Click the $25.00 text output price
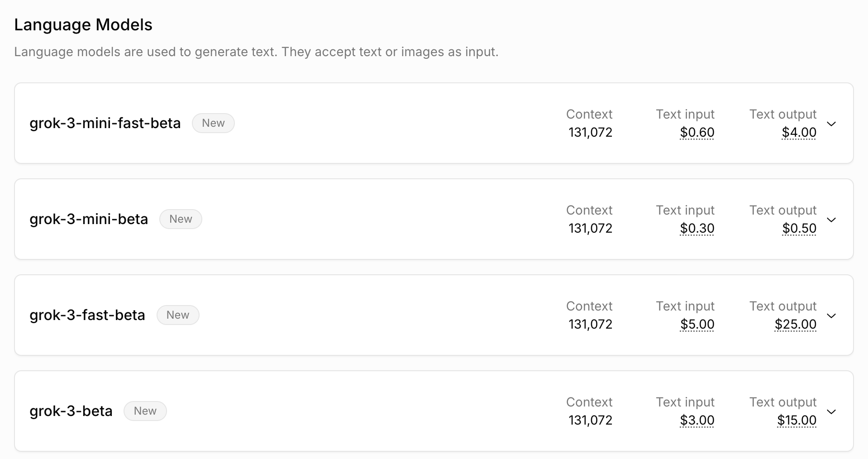This screenshot has height=459, width=868. click(x=796, y=325)
